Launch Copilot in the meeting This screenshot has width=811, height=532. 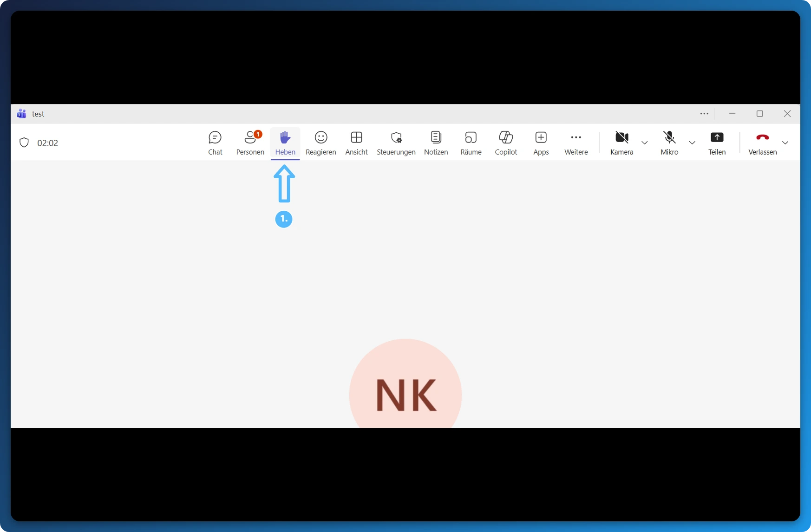pos(506,143)
